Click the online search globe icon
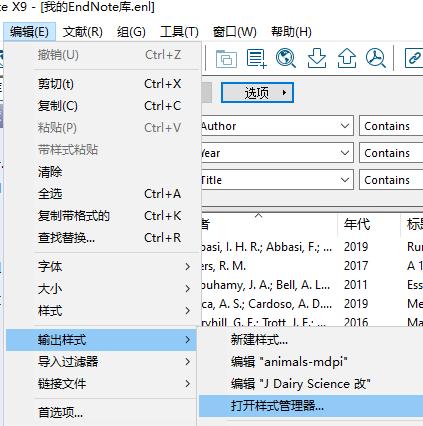 [286, 59]
